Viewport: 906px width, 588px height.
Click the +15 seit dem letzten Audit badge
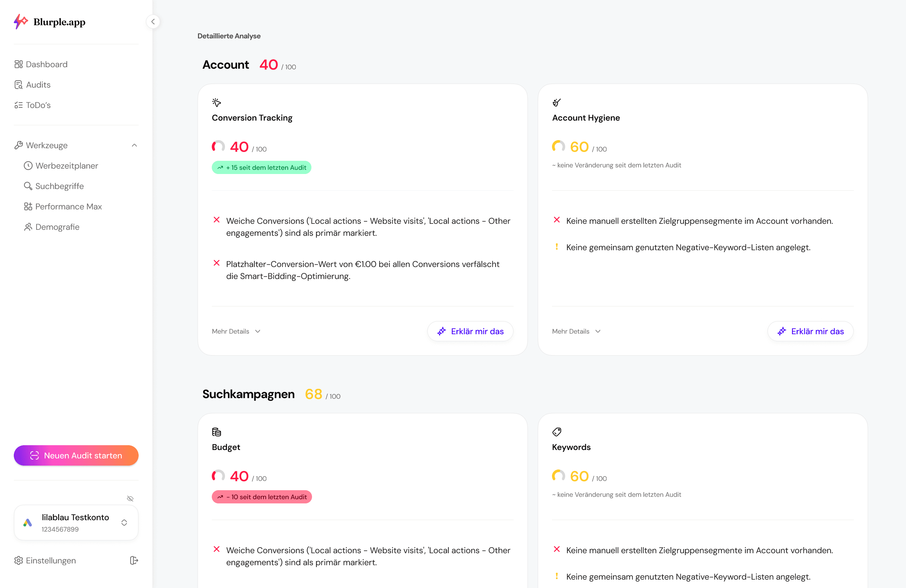coord(262,167)
